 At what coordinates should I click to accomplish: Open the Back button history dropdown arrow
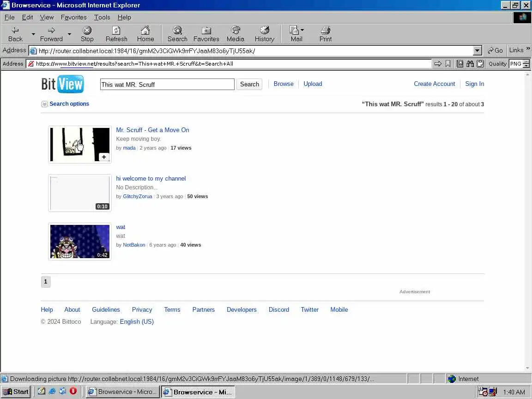coord(33,34)
